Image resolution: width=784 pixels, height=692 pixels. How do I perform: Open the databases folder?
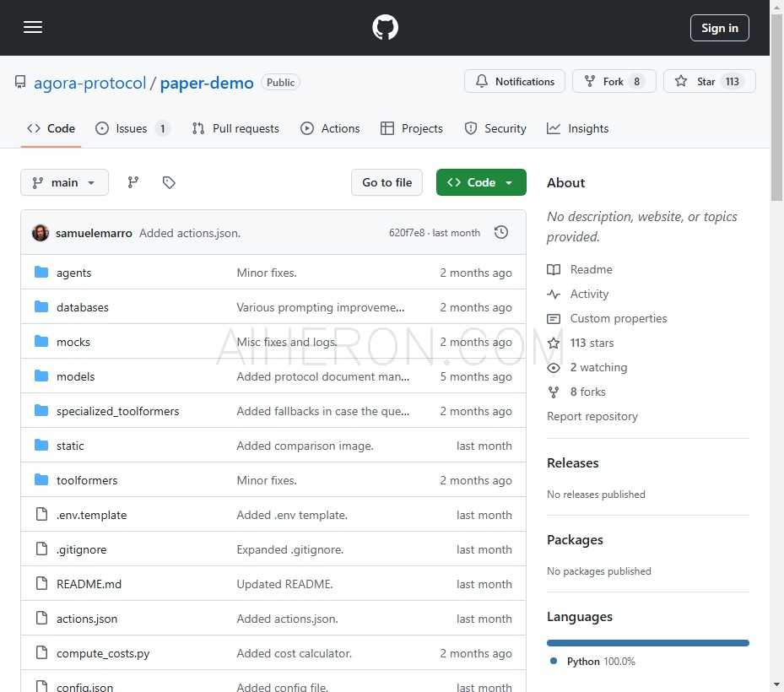tap(83, 307)
